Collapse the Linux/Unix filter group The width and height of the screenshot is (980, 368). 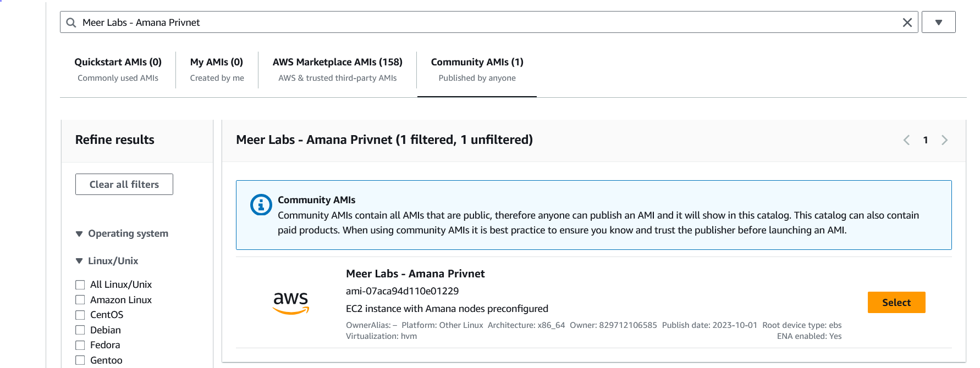[x=79, y=261]
